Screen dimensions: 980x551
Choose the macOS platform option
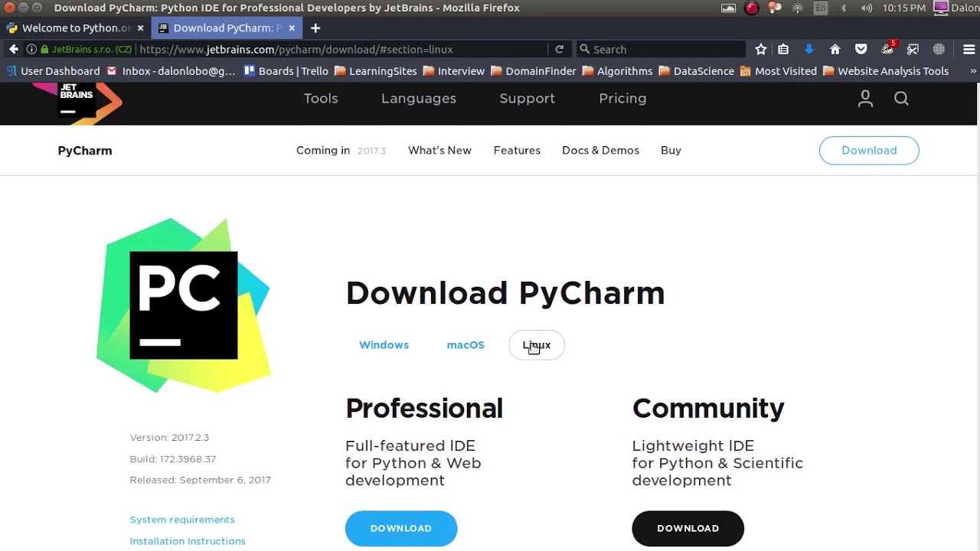tap(465, 345)
